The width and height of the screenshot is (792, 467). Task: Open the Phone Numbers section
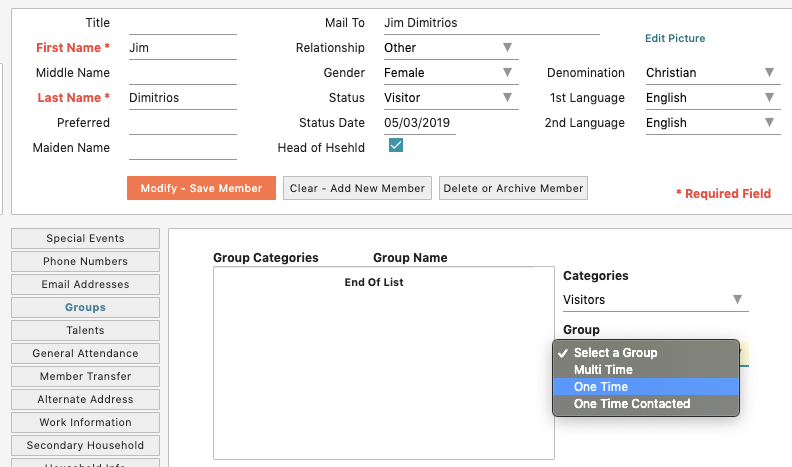click(85, 262)
